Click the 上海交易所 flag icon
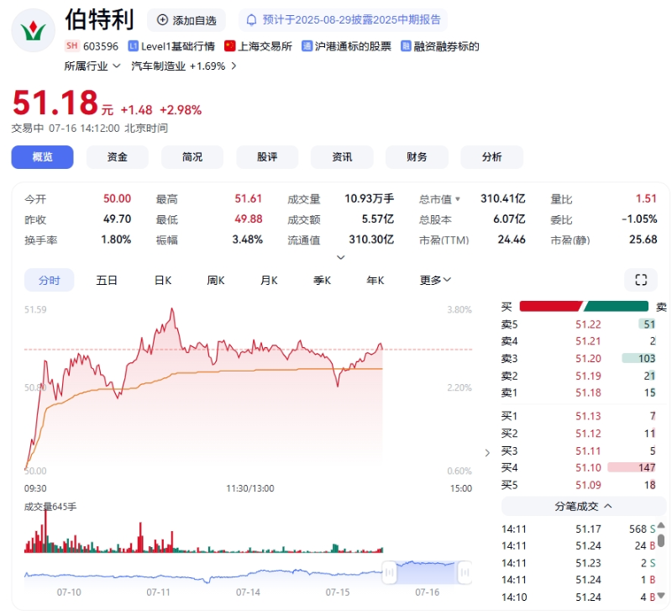The width and height of the screenshot is (672, 616). (x=230, y=46)
